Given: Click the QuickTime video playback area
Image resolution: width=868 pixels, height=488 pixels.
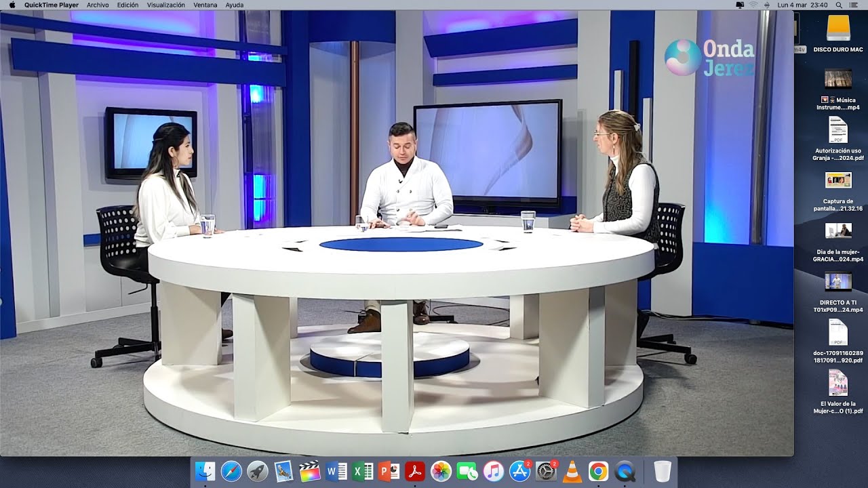Looking at the screenshot, I should pos(397,233).
